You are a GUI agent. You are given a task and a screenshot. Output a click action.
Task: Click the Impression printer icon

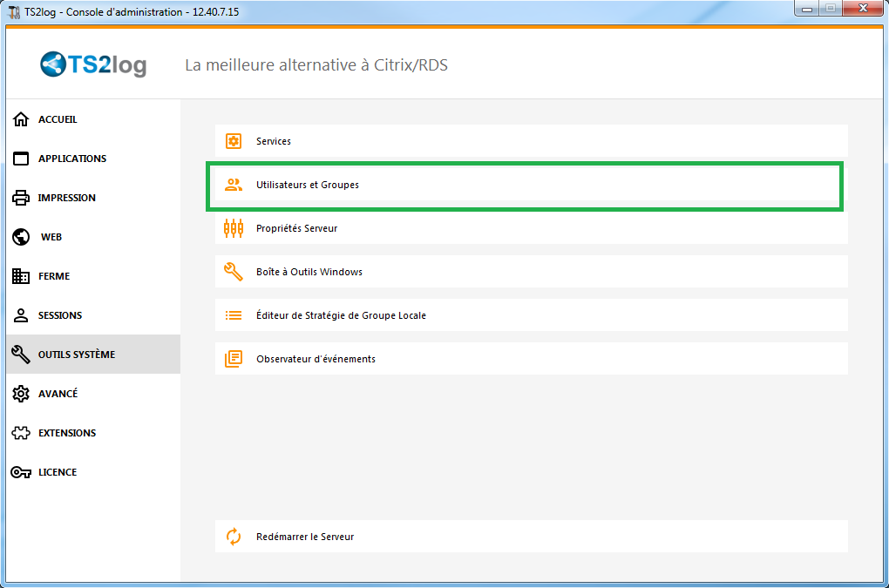pos(21,198)
